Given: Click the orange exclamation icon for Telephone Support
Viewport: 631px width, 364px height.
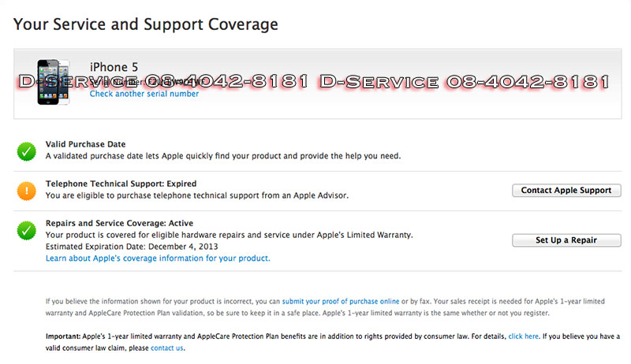Looking at the screenshot, I should coord(27,191).
